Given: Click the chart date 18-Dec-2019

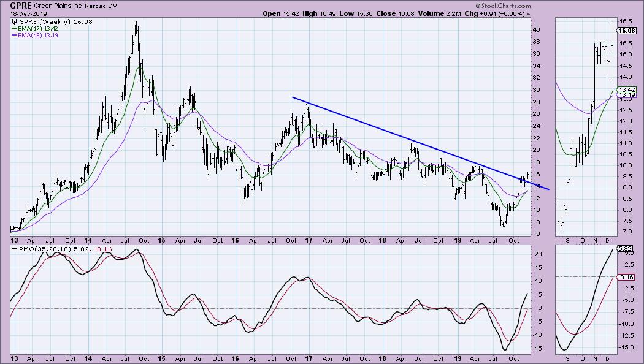Looking at the screenshot, I should click(x=29, y=14).
